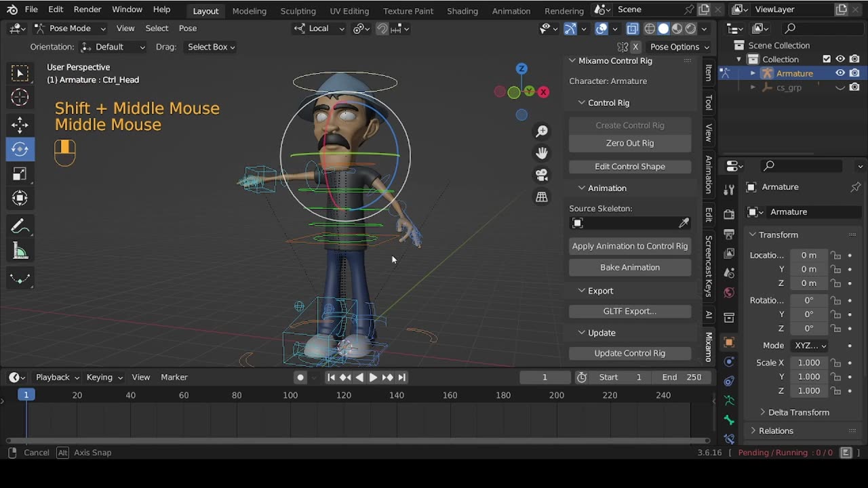Activate the Cursor tool
Image resolution: width=868 pixels, height=488 pixels.
20,98
